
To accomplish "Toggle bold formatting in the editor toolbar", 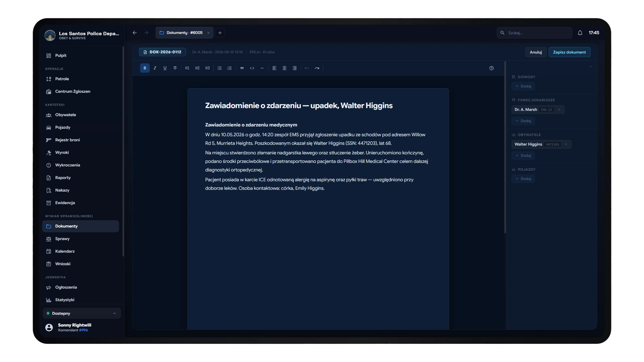I will pos(145,68).
